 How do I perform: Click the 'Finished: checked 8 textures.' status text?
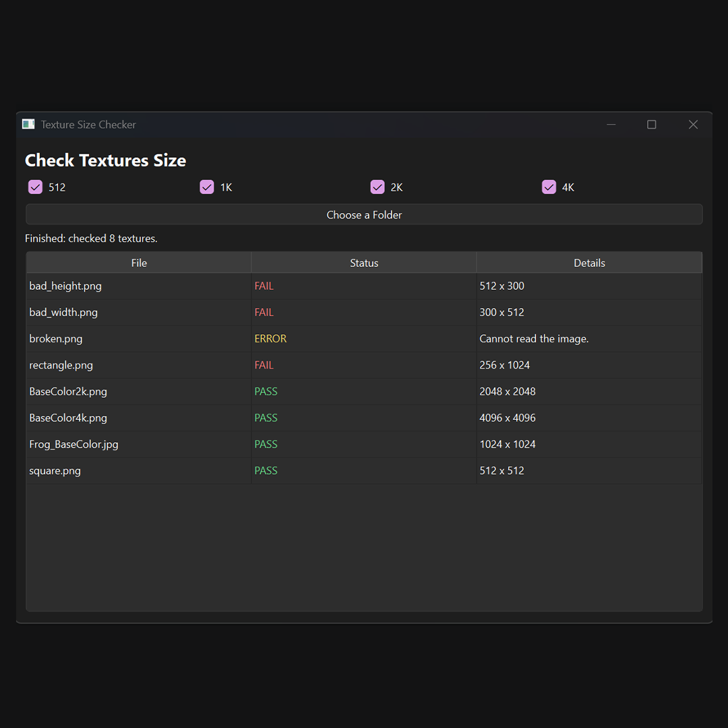pyautogui.click(x=91, y=238)
